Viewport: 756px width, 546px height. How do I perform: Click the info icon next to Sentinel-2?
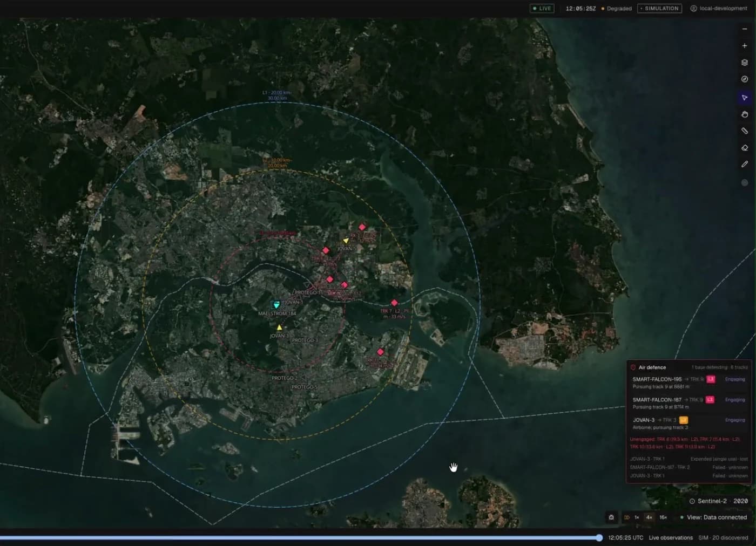coord(692,501)
